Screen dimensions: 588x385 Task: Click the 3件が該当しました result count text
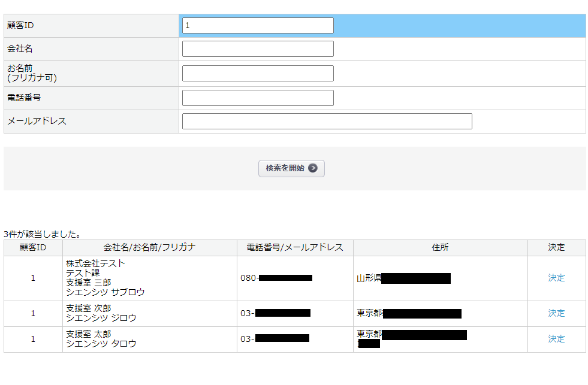coord(43,234)
